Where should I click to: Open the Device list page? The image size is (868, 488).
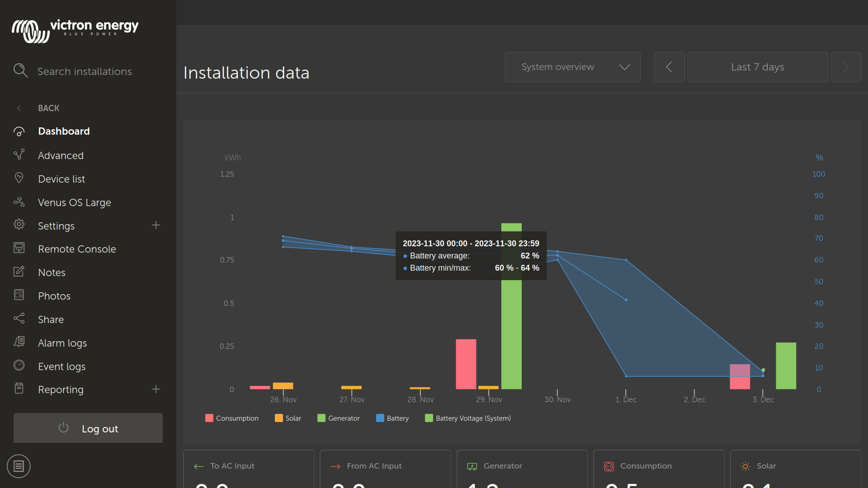[61, 179]
